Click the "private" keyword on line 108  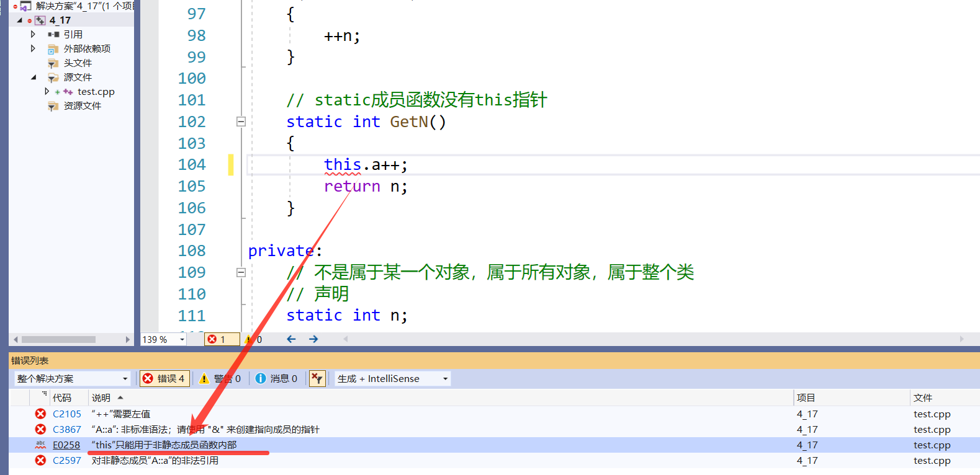pos(281,251)
